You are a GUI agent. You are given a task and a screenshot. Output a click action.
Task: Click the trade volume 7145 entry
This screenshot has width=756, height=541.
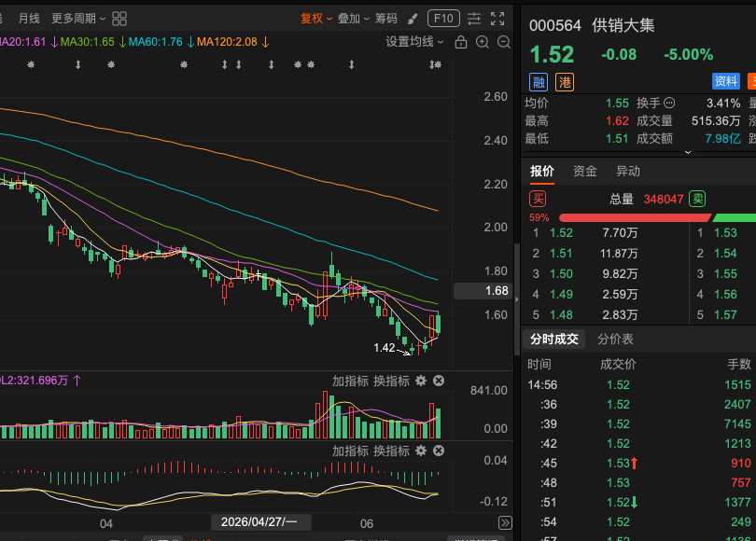pos(737,424)
